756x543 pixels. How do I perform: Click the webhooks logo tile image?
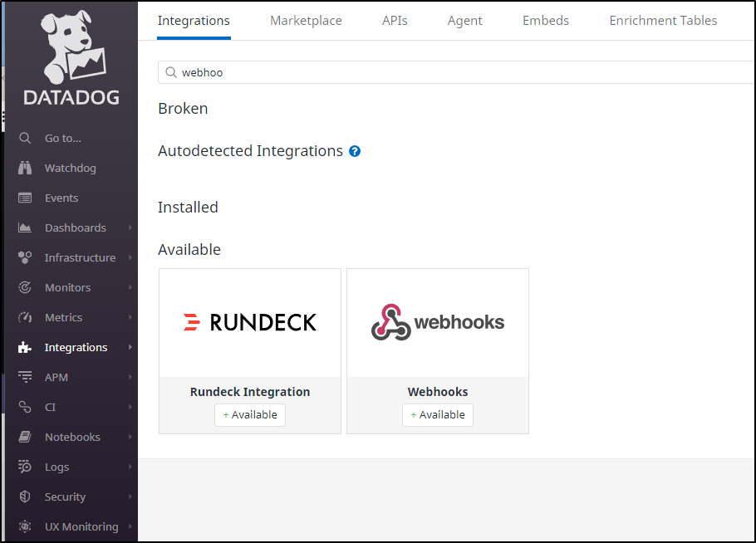click(x=437, y=322)
